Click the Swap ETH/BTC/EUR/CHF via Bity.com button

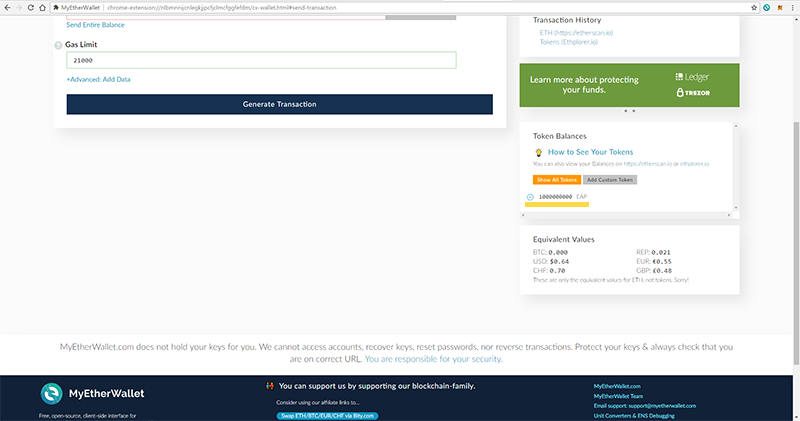327,416
